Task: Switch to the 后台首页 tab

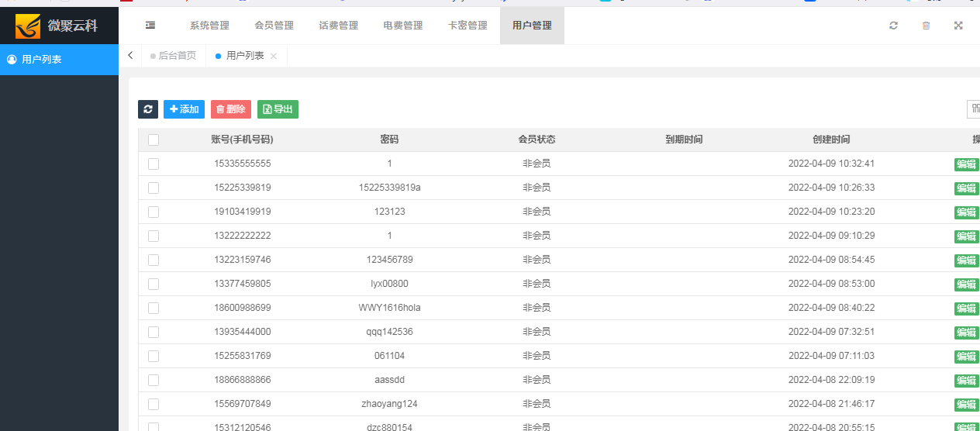Action: pos(173,56)
